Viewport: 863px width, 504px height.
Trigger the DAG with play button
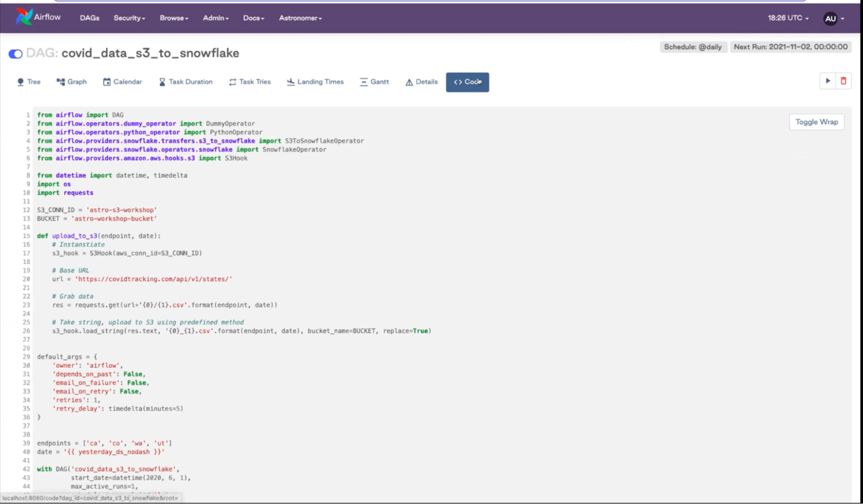coord(828,81)
